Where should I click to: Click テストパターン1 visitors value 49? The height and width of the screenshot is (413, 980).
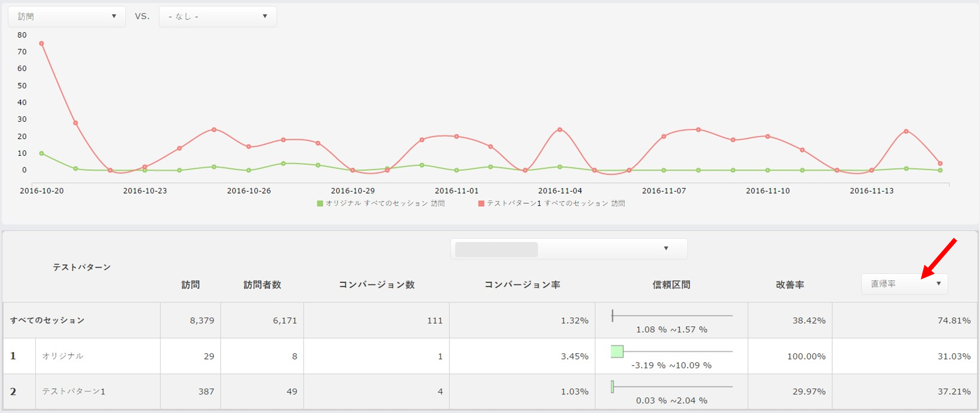click(292, 391)
